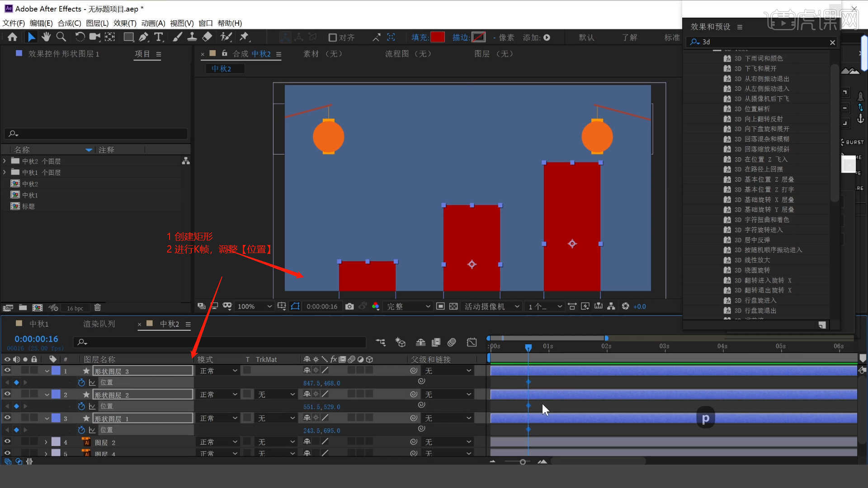Click the red fill color swatch

tap(438, 37)
